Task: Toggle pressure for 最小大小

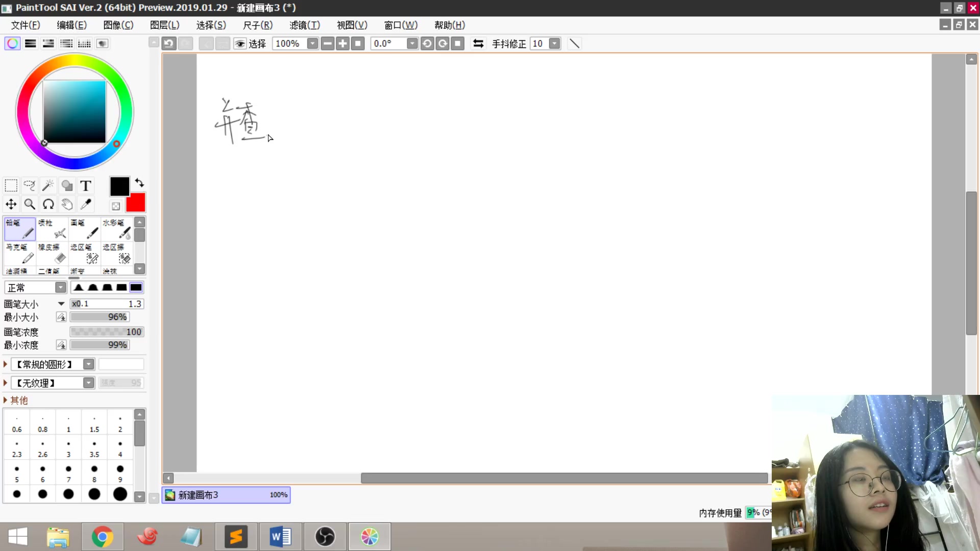Action: pos(61,317)
